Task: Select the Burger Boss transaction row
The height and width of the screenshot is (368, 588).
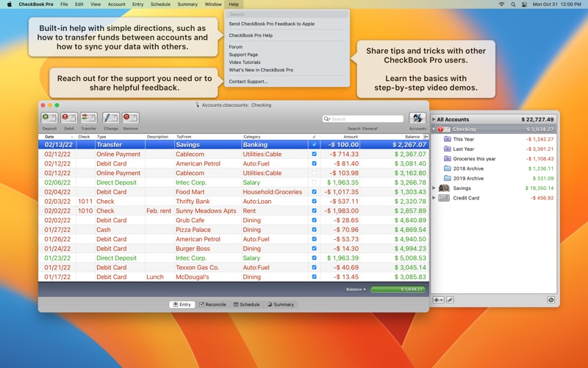Action: [x=234, y=249]
